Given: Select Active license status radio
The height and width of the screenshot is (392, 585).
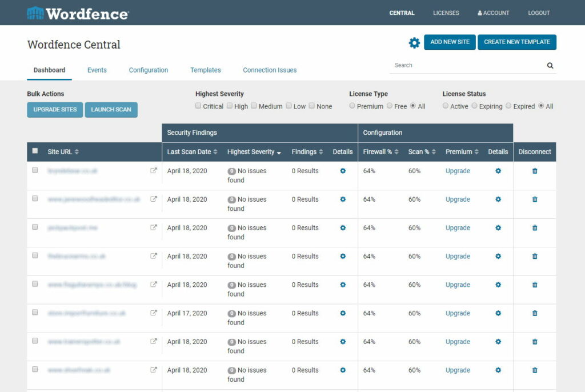Looking at the screenshot, I should pyautogui.click(x=446, y=106).
